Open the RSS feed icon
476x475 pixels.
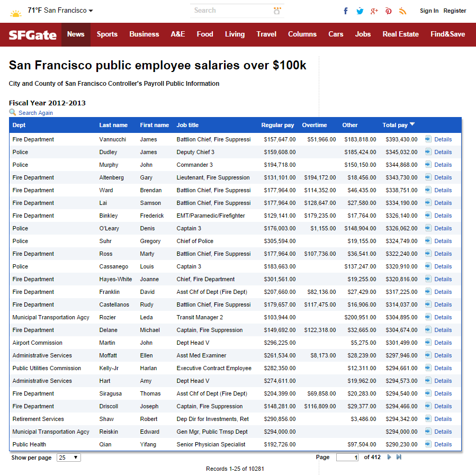(x=403, y=11)
